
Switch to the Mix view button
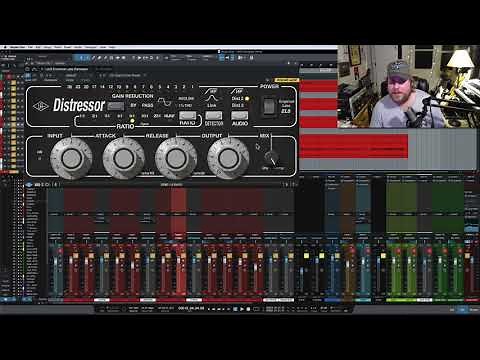pyautogui.click(x=463, y=310)
